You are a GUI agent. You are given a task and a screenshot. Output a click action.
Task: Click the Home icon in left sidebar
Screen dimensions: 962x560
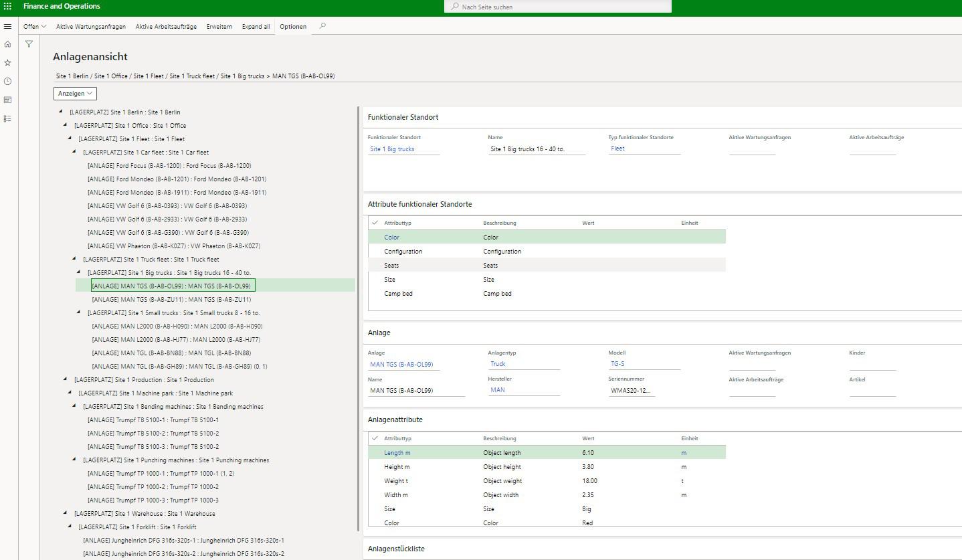coord(7,44)
